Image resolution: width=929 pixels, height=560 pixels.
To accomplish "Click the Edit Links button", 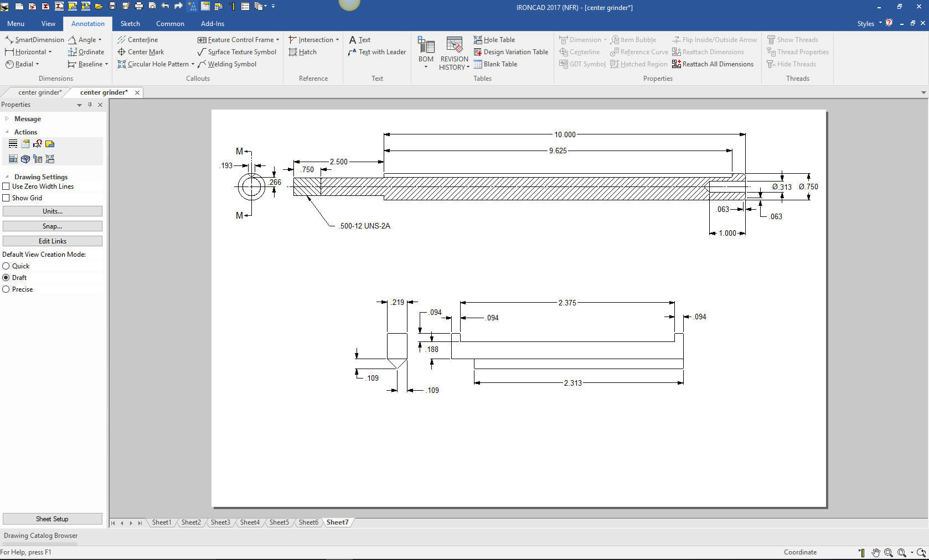I will (53, 241).
